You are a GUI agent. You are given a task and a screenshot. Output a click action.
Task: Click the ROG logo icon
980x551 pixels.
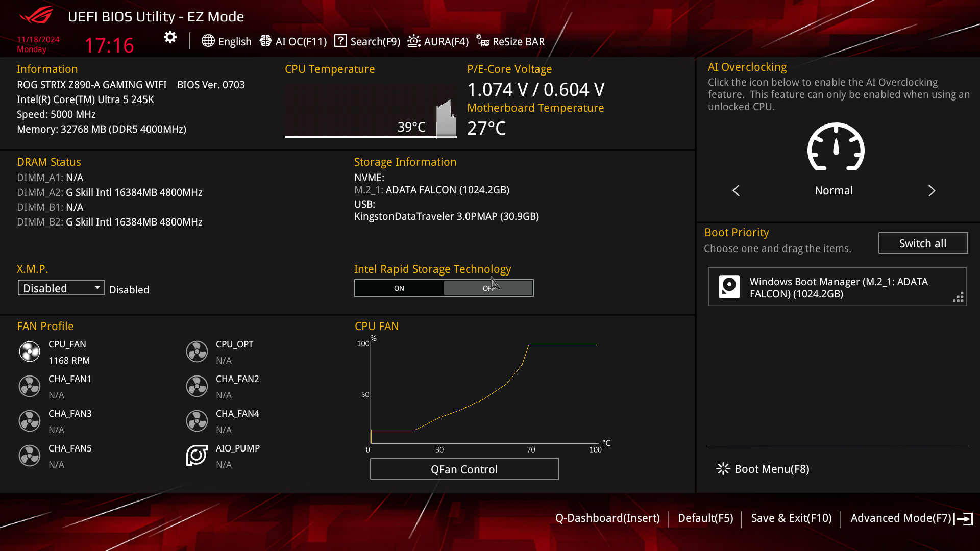tap(36, 15)
